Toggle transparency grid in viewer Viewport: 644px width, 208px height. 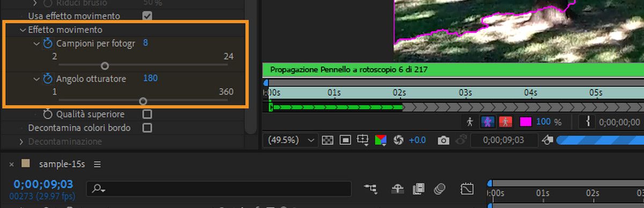(327, 140)
